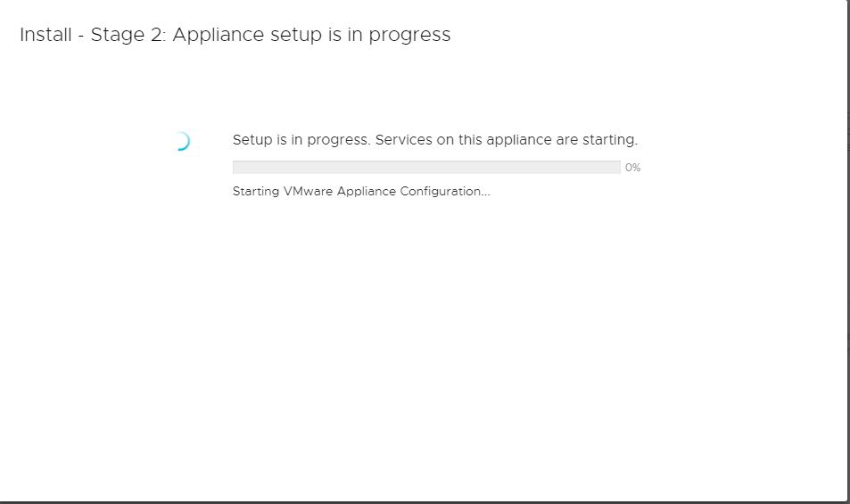Screen dimensions: 850x504
Task: Select the Install Stage 2 dialog title
Action: point(235,35)
